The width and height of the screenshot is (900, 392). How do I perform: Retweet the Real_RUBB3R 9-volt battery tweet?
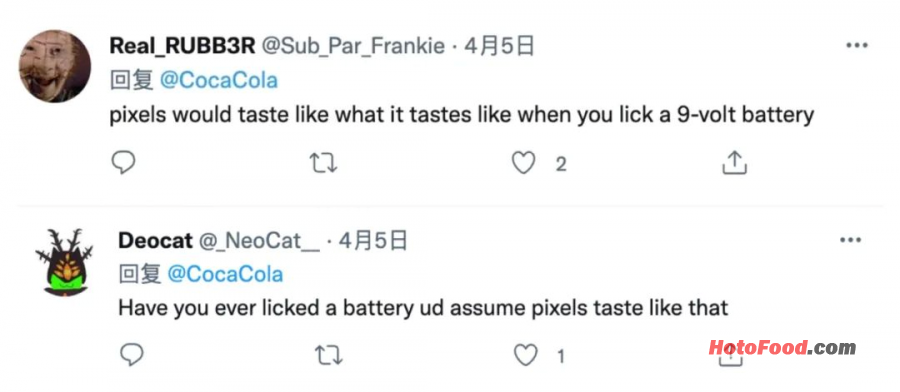coord(323,163)
